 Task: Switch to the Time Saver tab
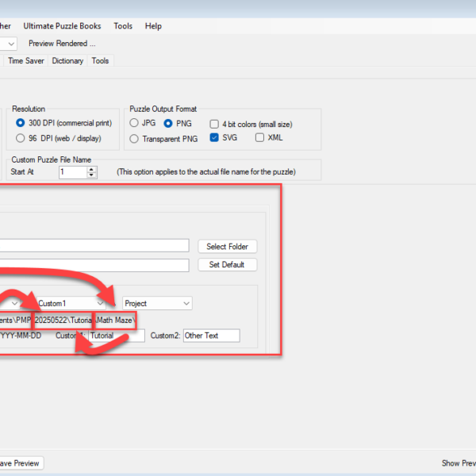pos(27,61)
